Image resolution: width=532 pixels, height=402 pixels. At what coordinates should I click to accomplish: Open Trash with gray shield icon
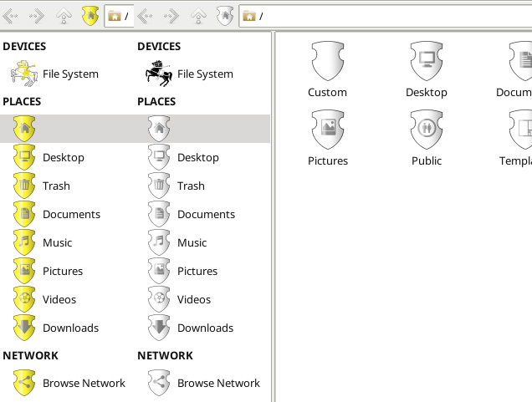coord(176,186)
